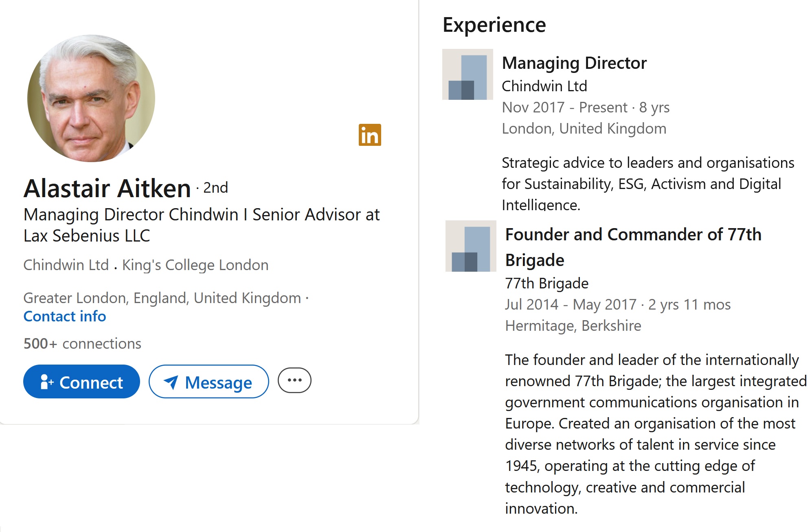This screenshot has width=812, height=532.
Task: Open the Contact info link
Action: tap(65, 317)
